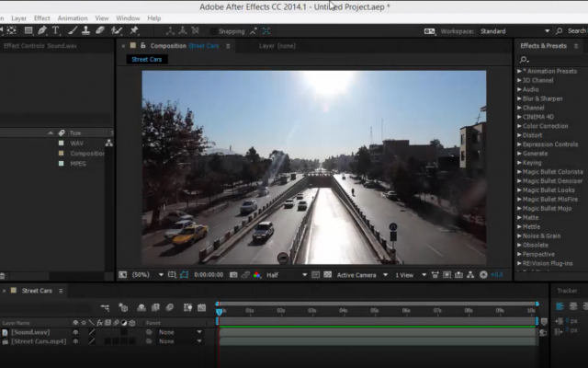The height and width of the screenshot is (368, 588).
Task: Expand Animation Presets category
Action: point(519,71)
